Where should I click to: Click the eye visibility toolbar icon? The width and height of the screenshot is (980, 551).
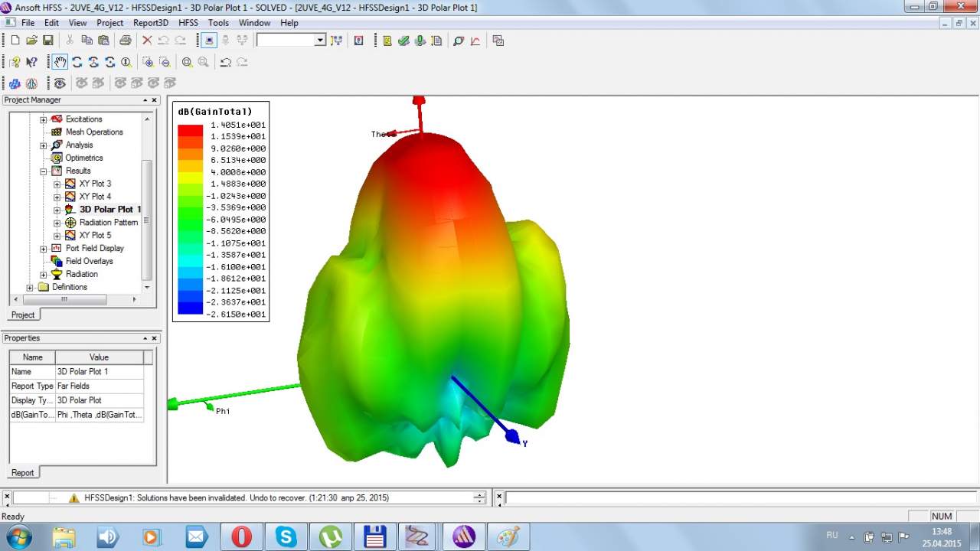[x=60, y=83]
